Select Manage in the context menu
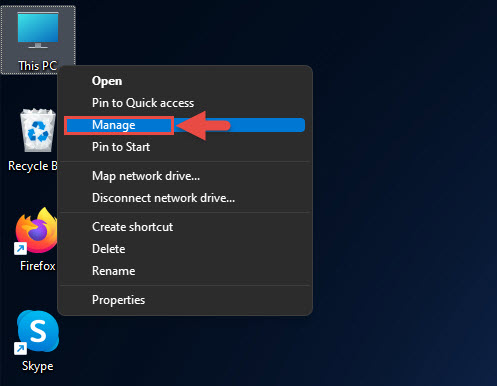 [x=185, y=125]
